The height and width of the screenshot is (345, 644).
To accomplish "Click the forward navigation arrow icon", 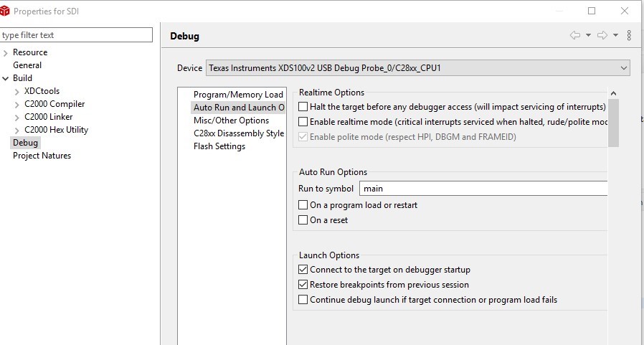I will (x=602, y=35).
